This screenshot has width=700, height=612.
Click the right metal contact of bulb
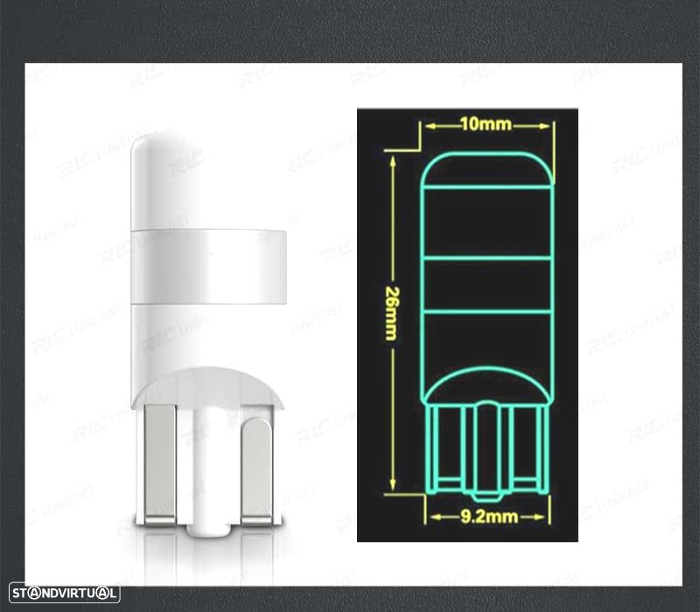tap(256, 470)
